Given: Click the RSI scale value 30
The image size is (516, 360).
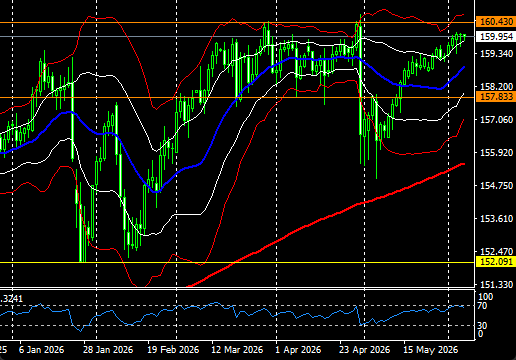Looking at the screenshot, I should pos(482,325).
